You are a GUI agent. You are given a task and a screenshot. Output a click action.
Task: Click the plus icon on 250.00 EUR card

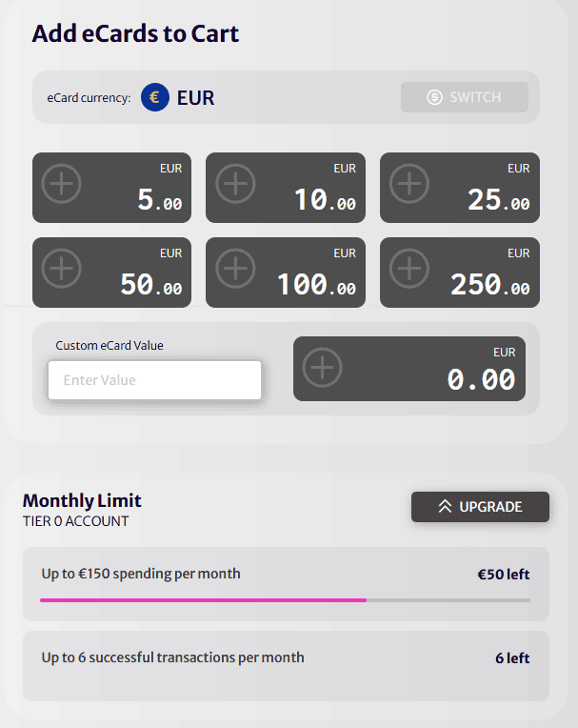[x=409, y=269]
